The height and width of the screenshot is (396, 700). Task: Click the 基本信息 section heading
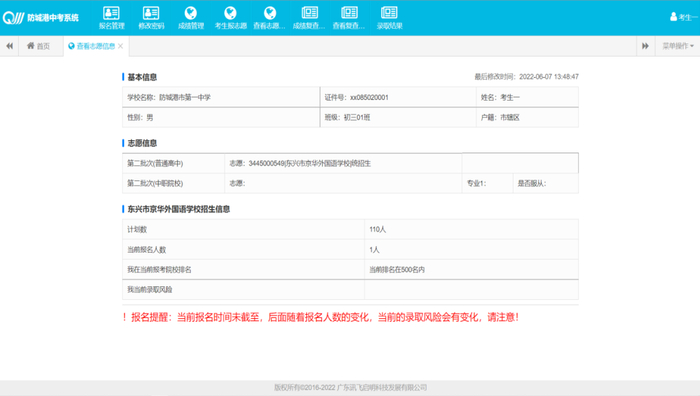tap(142, 77)
